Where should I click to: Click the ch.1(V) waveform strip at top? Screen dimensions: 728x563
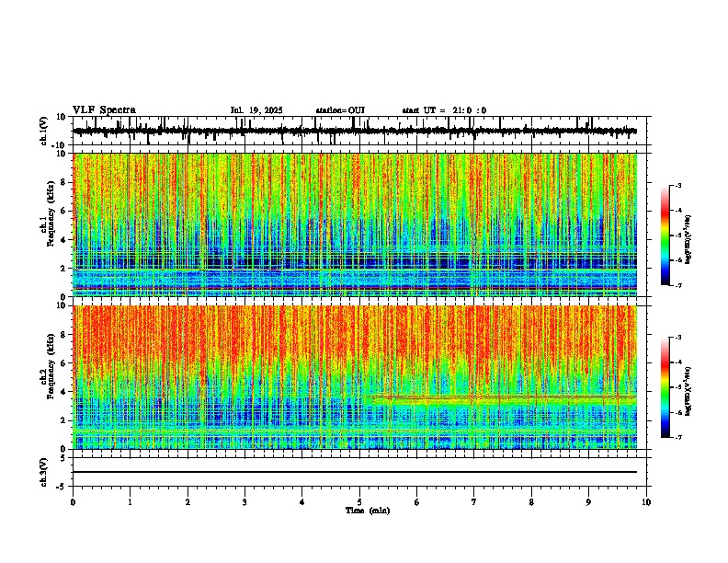click(x=359, y=131)
